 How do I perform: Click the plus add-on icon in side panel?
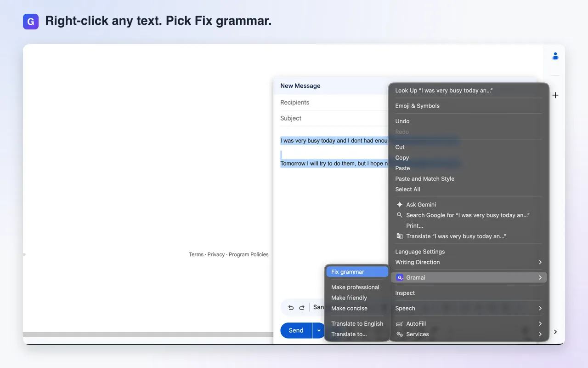(x=555, y=95)
